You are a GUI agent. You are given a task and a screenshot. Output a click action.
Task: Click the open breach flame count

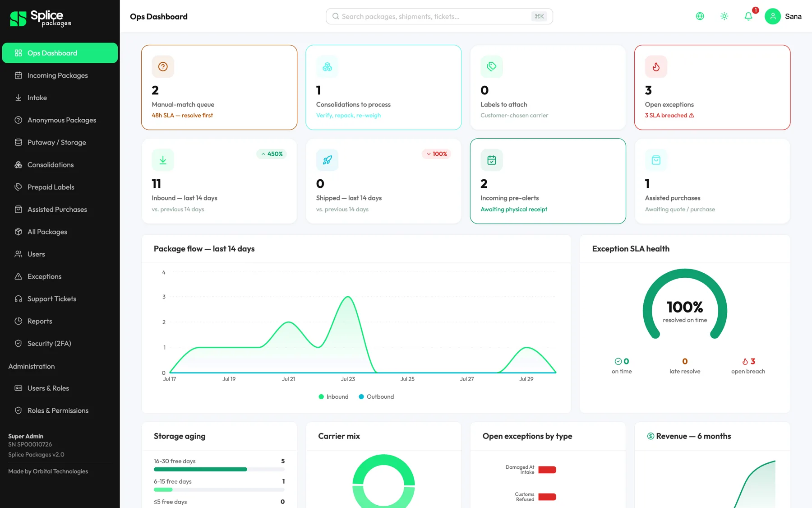pyautogui.click(x=748, y=362)
